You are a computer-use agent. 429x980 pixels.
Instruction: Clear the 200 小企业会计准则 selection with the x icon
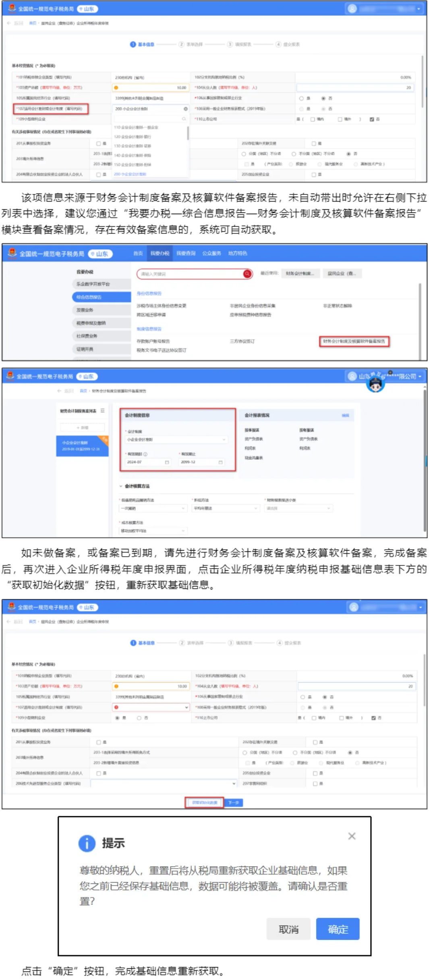coord(185,109)
